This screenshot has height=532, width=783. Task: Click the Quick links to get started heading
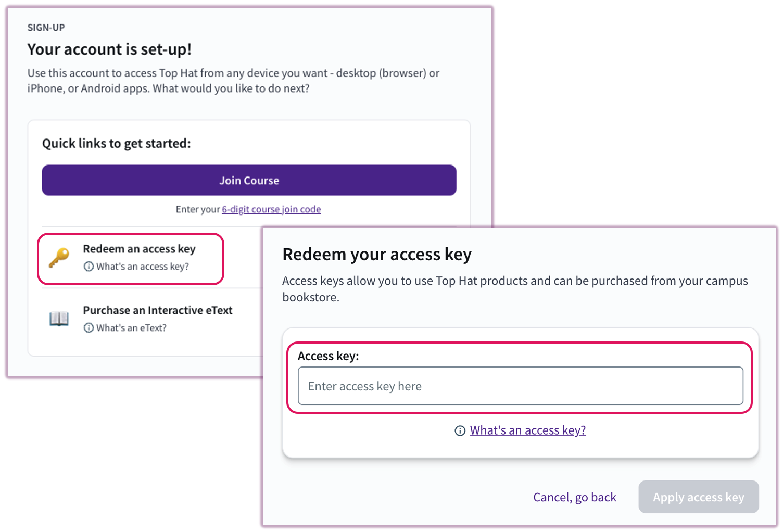coord(116,143)
